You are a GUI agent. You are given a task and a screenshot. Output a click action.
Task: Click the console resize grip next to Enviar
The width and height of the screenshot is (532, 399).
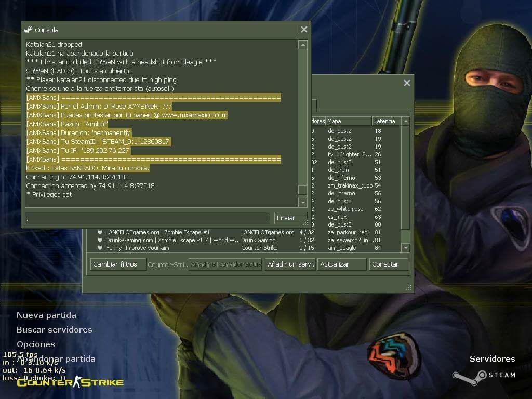[305, 222]
